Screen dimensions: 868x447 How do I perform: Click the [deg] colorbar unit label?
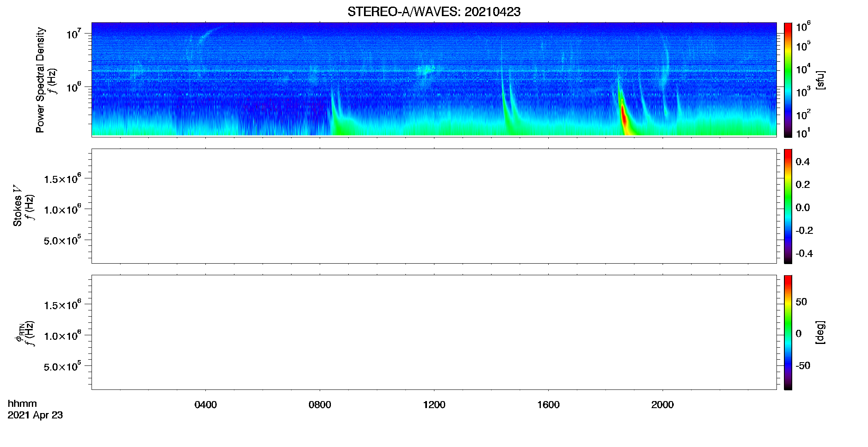[820, 332]
